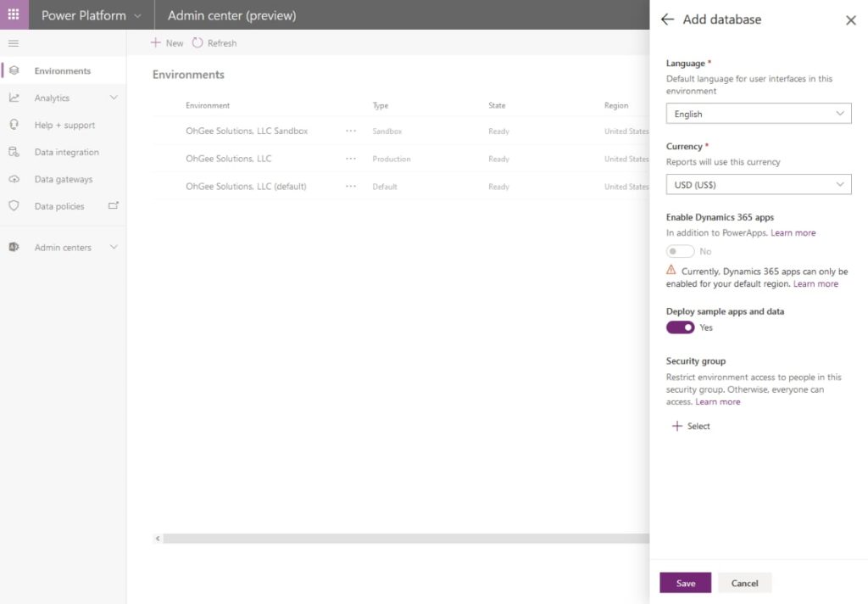
Task: Toggle Deploy sample apps and data off
Action: tap(679, 327)
